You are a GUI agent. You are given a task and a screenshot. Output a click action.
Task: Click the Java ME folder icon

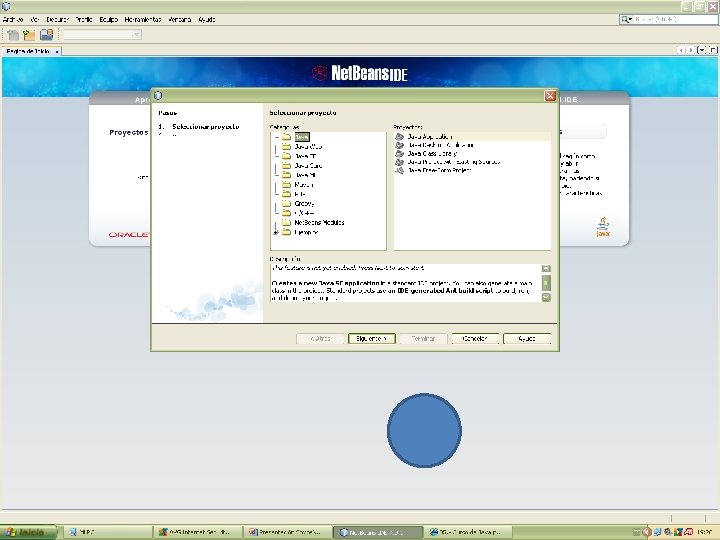pyautogui.click(x=287, y=175)
